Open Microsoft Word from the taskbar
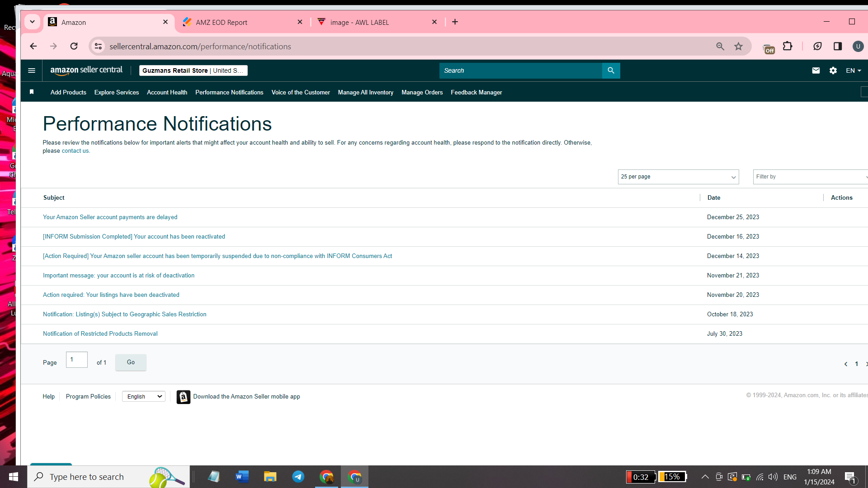868x488 pixels. tap(242, 477)
